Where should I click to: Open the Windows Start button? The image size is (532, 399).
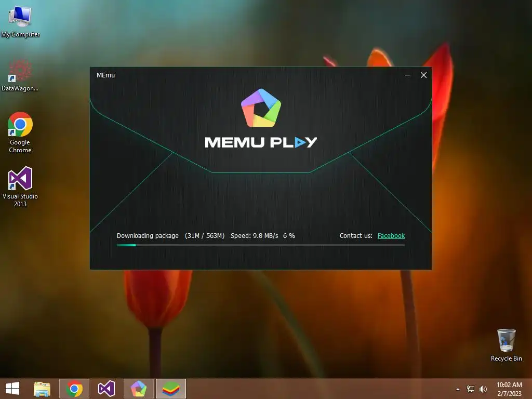(x=12, y=389)
